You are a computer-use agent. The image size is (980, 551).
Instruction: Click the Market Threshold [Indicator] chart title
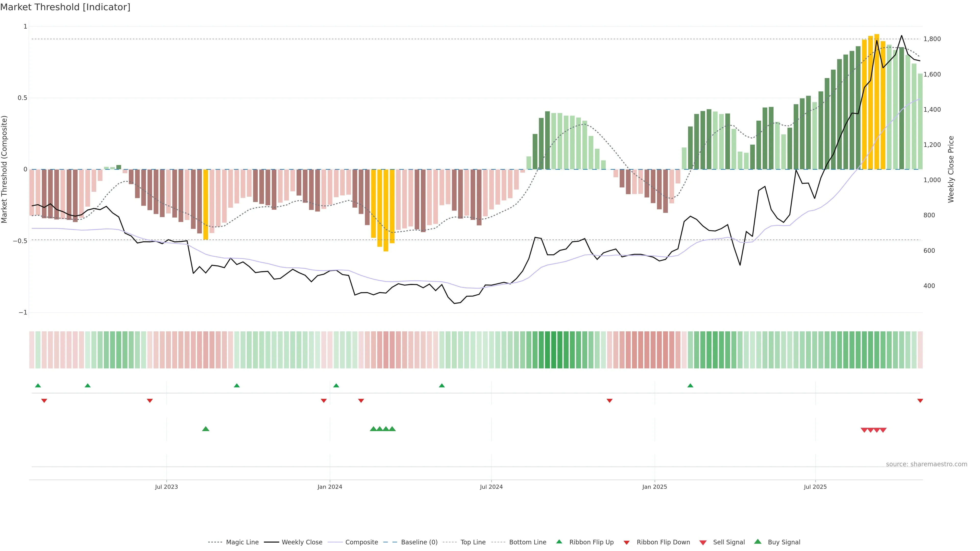[65, 7]
